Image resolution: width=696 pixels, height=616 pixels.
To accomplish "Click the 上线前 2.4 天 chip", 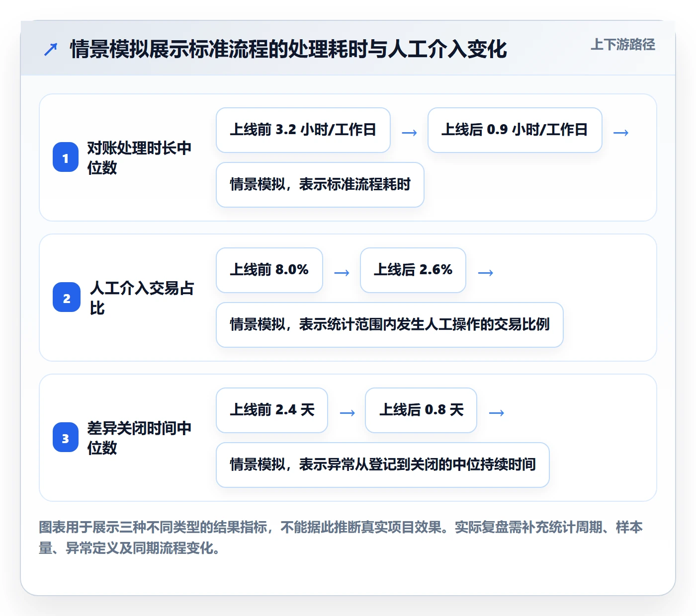I will (x=272, y=410).
